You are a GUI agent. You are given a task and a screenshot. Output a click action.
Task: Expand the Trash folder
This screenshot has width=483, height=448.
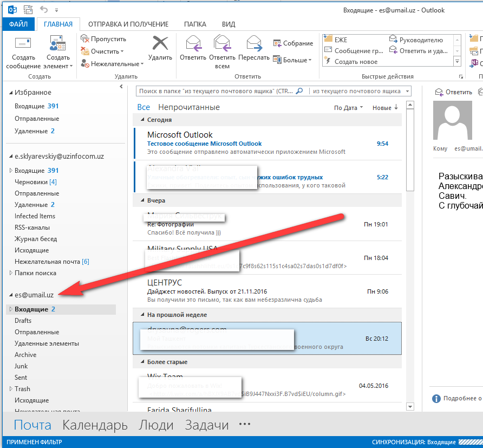11,388
